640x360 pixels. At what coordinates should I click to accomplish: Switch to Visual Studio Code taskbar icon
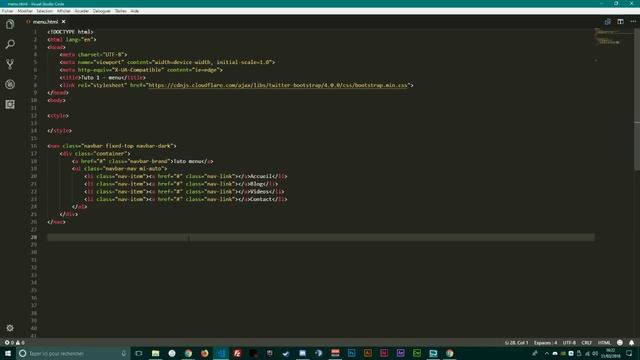tap(221, 353)
